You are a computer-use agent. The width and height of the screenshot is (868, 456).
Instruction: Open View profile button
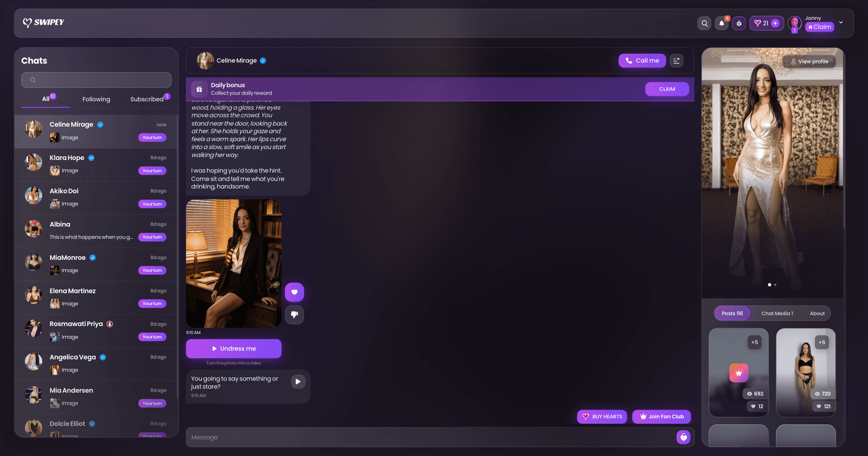[x=809, y=62]
